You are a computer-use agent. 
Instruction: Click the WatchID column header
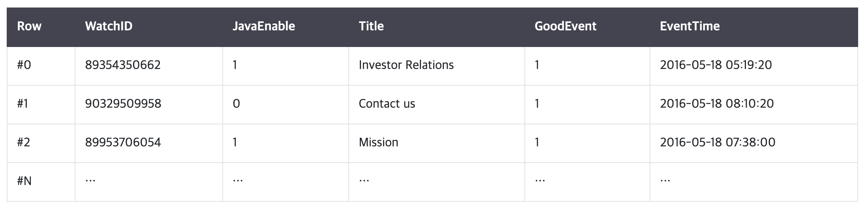click(x=109, y=26)
